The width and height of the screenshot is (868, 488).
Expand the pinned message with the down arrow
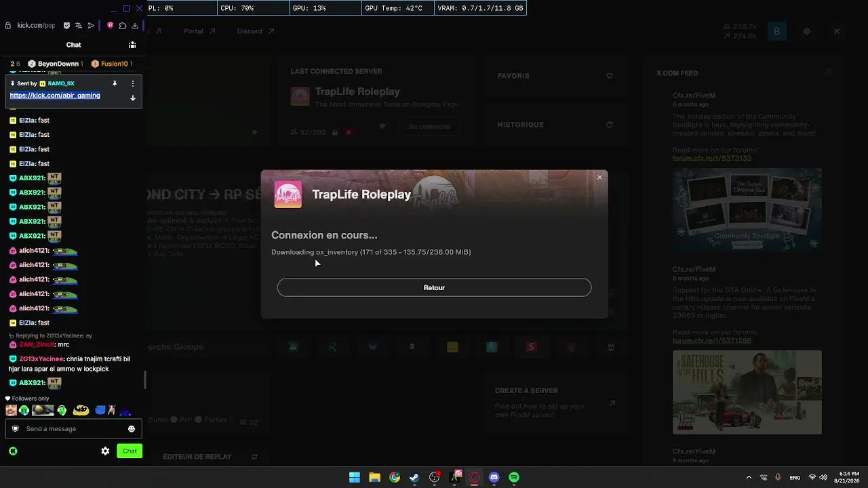(133, 98)
